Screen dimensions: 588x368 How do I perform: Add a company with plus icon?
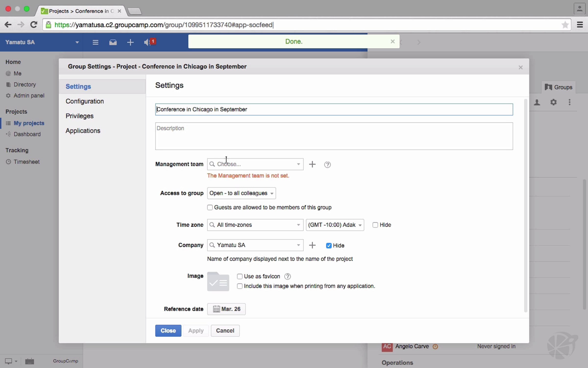tap(312, 245)
